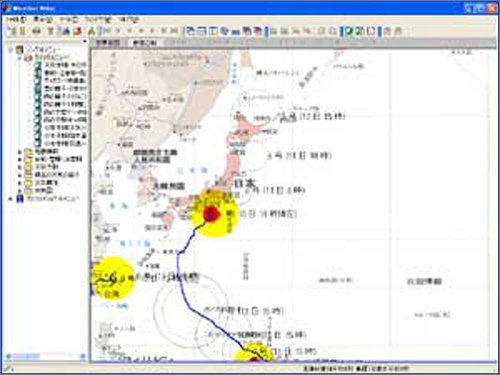500x375 pixels.
Task: Click the green checkmark shield toolbar icon
Action: 348,31
